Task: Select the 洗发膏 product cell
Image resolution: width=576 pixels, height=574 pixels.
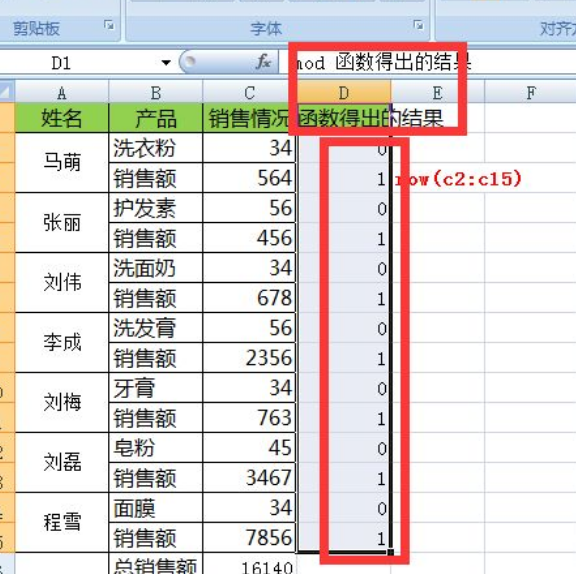Action: pos(155,328)
